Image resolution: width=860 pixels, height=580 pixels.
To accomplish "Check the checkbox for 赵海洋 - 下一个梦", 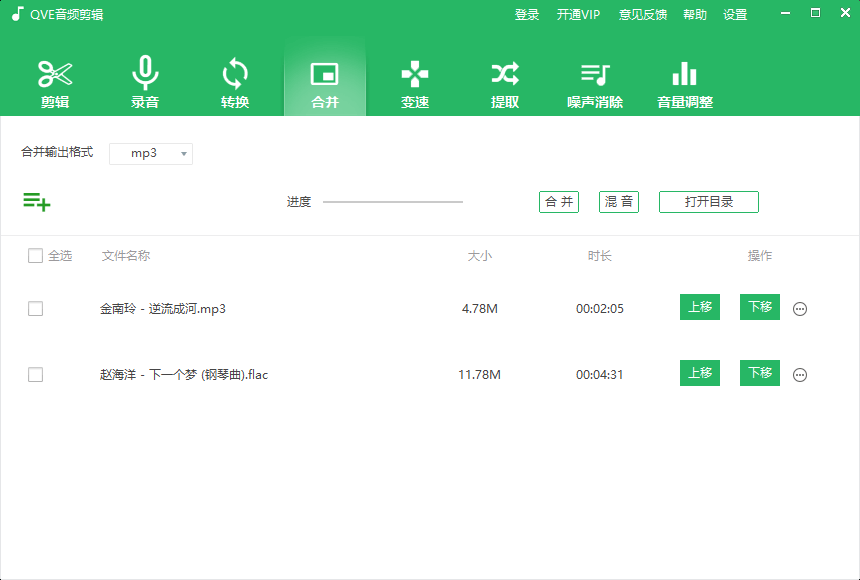I will point(36,374).
